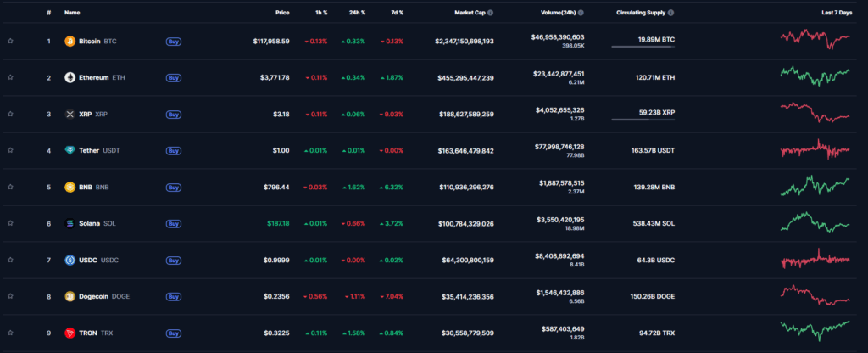Sort by the Market Cap column
868x353 pixels.
[470, 12]
